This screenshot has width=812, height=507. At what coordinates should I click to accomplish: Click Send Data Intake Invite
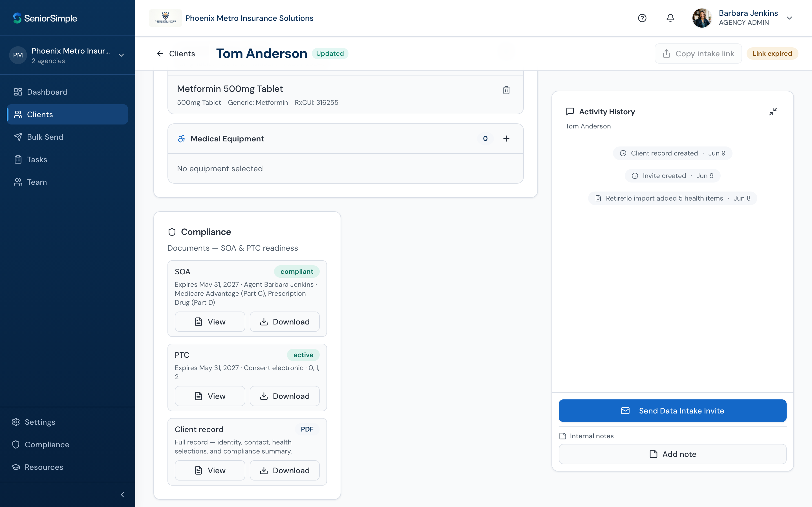click(672, 410)
